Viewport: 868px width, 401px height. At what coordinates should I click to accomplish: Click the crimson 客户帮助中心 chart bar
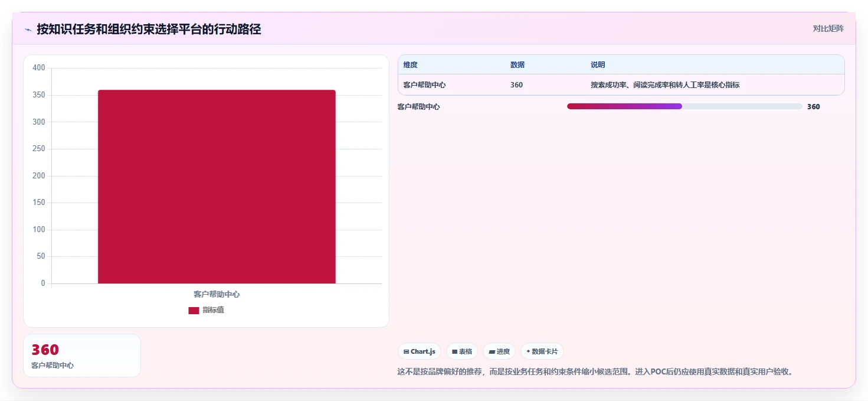pyautogui.click(x=217, y=187)
